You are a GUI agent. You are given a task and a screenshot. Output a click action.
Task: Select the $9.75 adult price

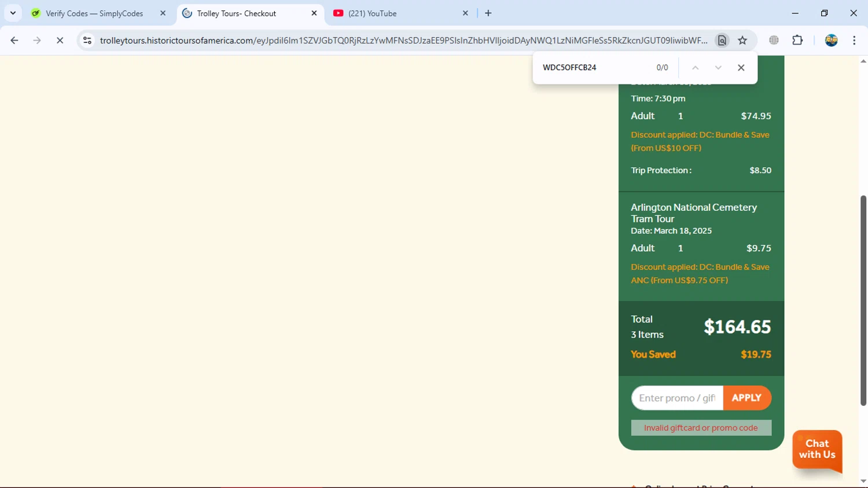click(759, 248)
